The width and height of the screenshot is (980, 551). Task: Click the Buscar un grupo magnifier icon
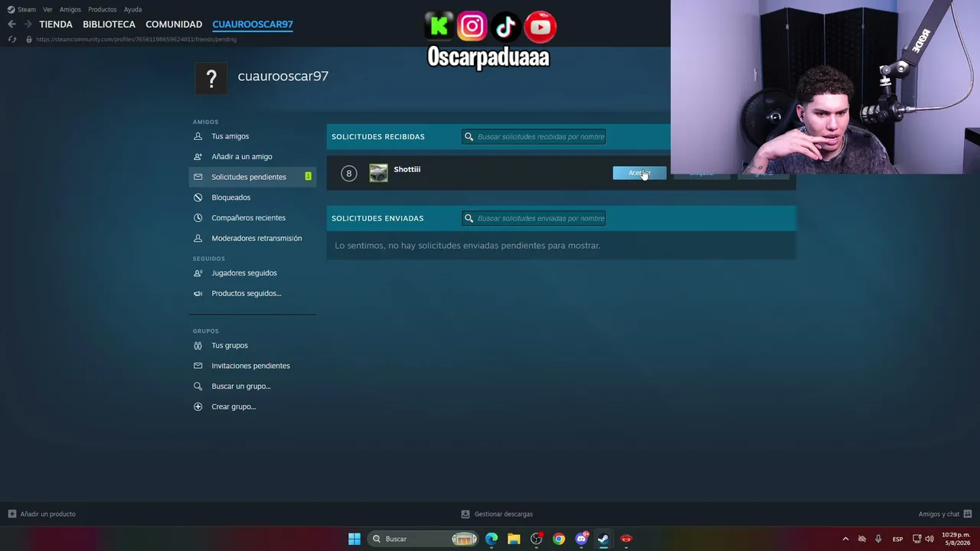198,386
